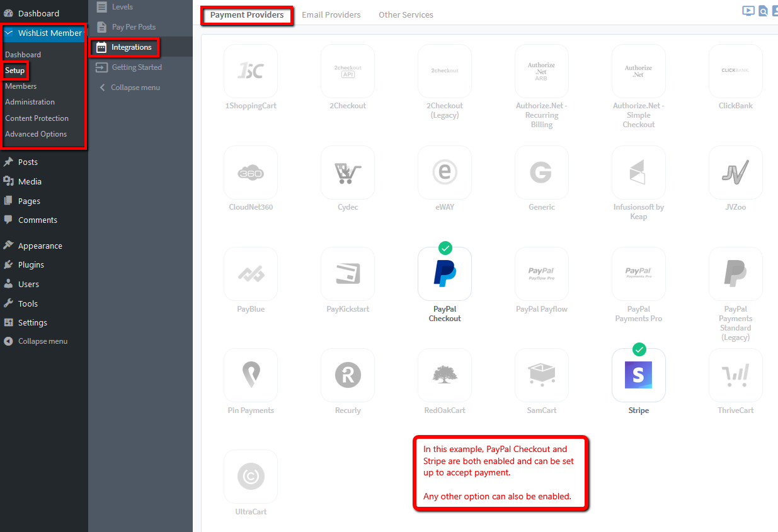Choose the 2Checkout (Legacy) provider icon
Image resolution: width=778 pixels, height=532 pixels.
tap(445, 71)
